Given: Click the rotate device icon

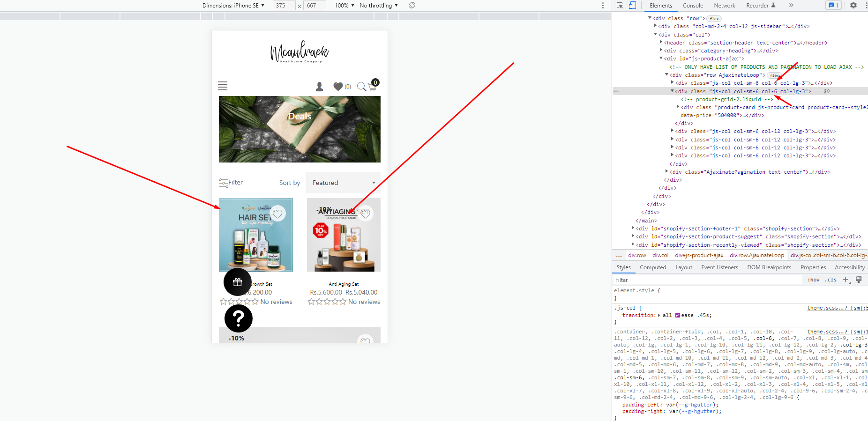Looking at the screenshot, I should coord(412,5).
